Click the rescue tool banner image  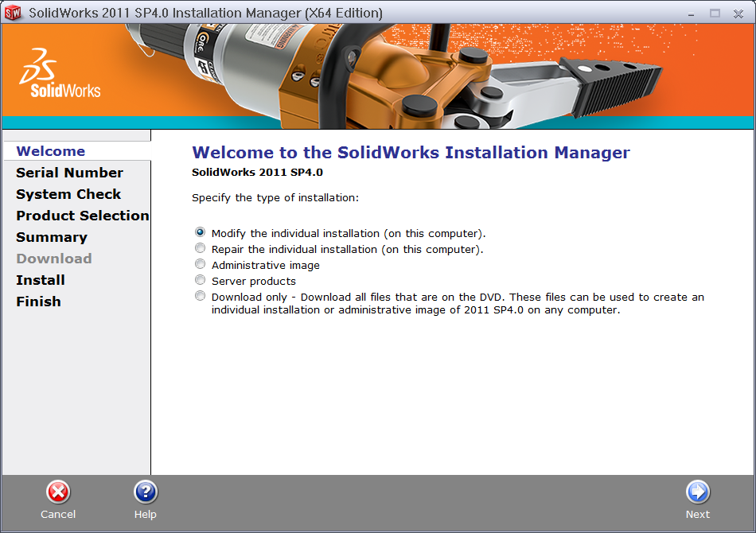coord(396,76)
